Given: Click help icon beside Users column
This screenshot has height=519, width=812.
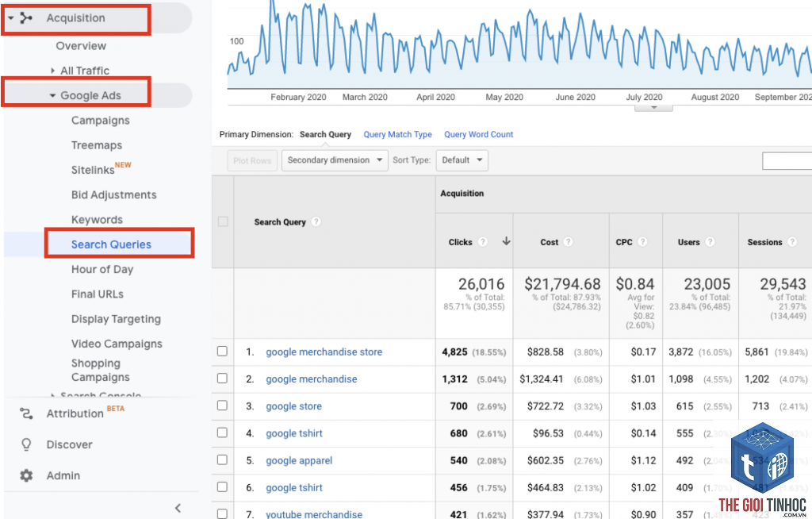Looking at the screenshot, I should [710, 242].
